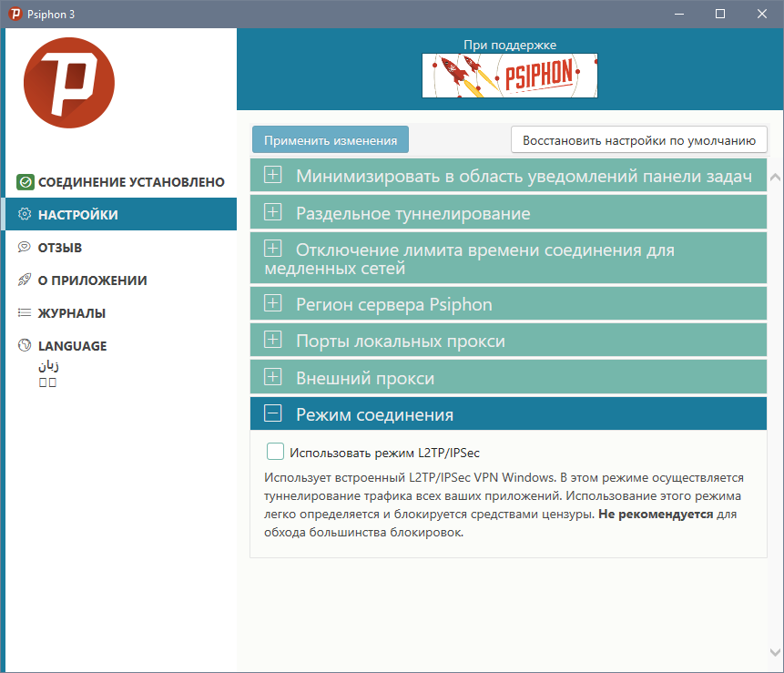Click Восстановить настройки по умолчанию button
Viewport: 784px width, 673px height.
point(639,140)
